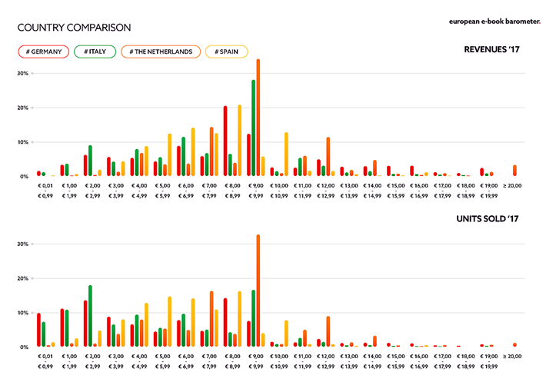Click the green Italy €2,00 bar in Units Sold chart
Viewport: 546px width, 392px height.
[x=90, y=316]
